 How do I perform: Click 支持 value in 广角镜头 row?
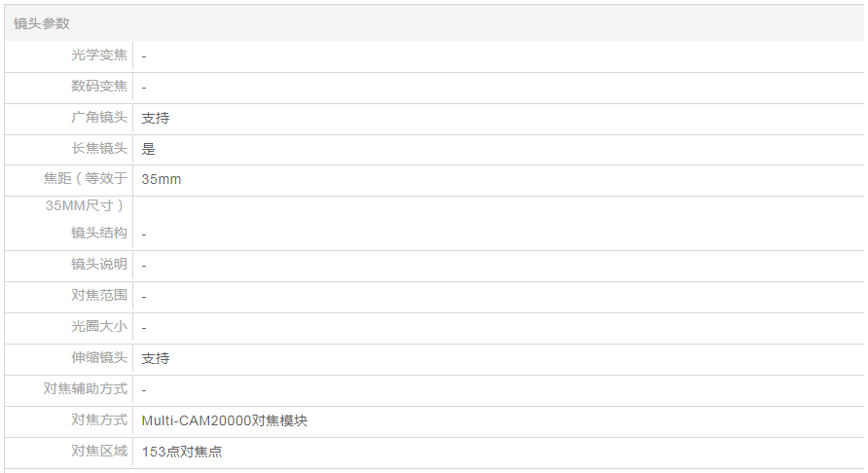(x=156, y=118)
